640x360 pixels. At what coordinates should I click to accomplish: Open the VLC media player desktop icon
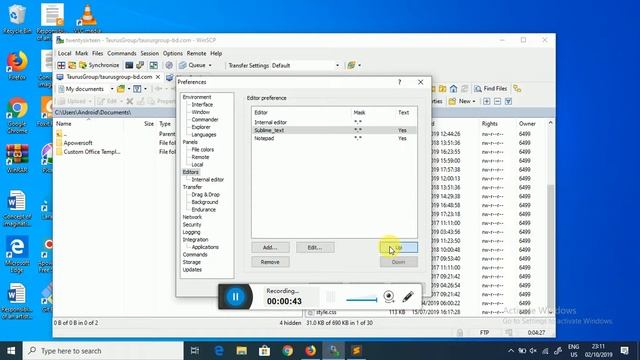(87, 19)
